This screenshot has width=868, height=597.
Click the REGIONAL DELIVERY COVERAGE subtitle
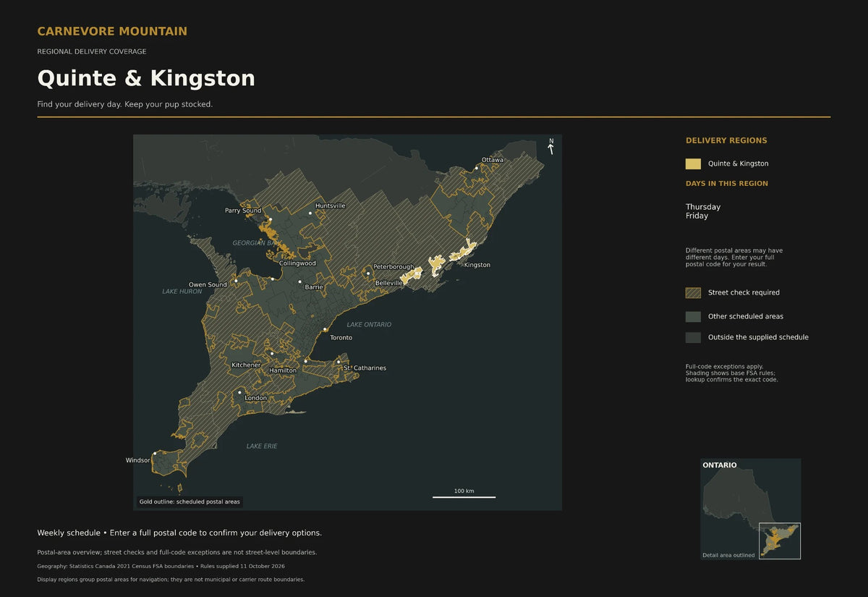[92, 51]
